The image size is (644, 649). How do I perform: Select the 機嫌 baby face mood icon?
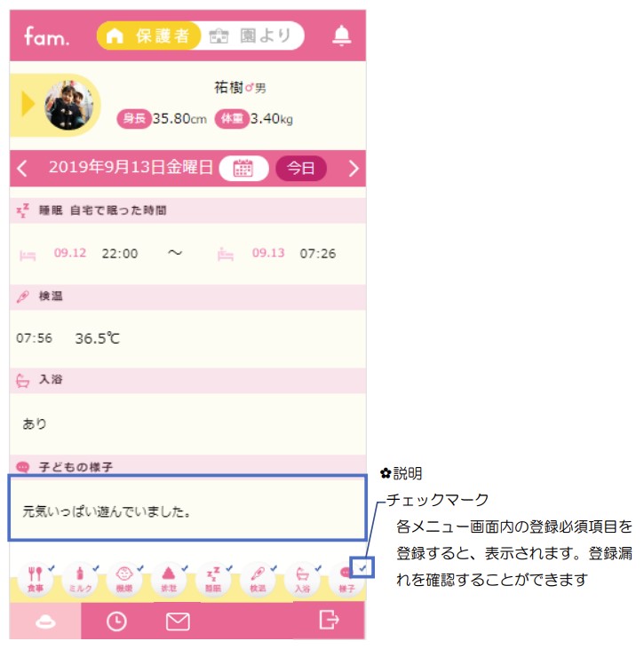coord(124,580)
